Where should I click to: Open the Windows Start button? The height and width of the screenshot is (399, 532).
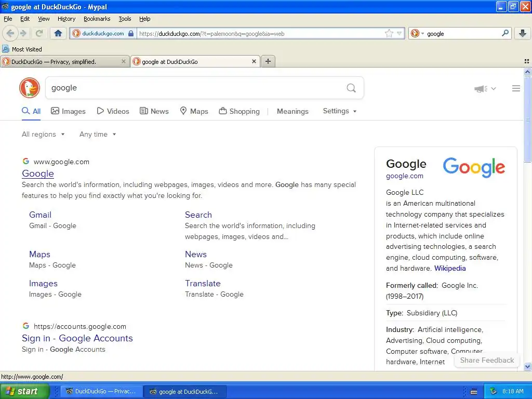24,391
